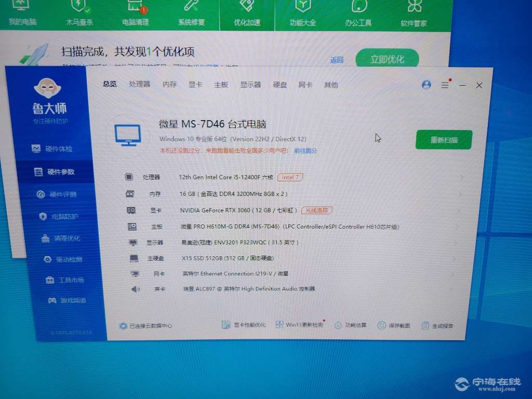Click the blue desktop monitor icon
Image resolution: width=532 pixels, height=399 pixels.
click(128, 136)
